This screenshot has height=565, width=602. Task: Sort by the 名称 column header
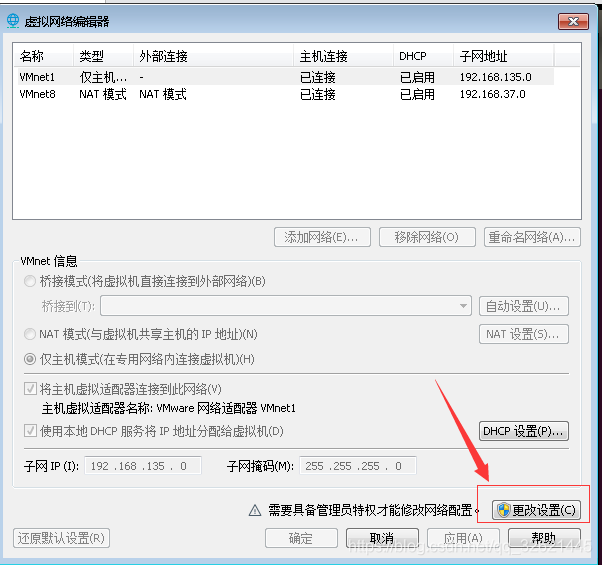click(43, 56)
